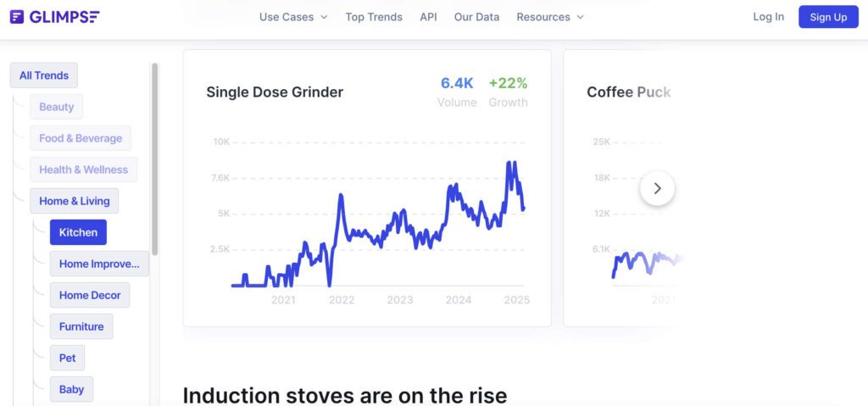868x406 pixels.
Task: Select the Furniture subcategory
Action: [x=81, y=326]
